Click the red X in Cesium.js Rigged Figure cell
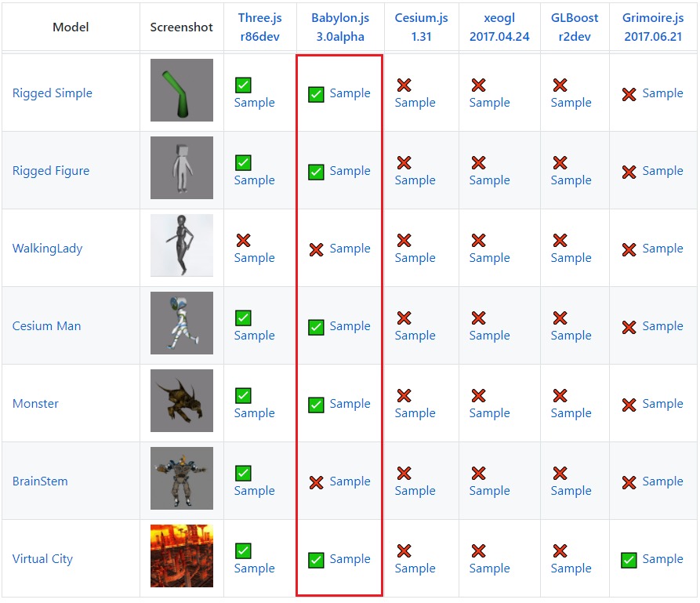This screenshot has width=700, height=603. pyautogui.click(x=404, y=163)
